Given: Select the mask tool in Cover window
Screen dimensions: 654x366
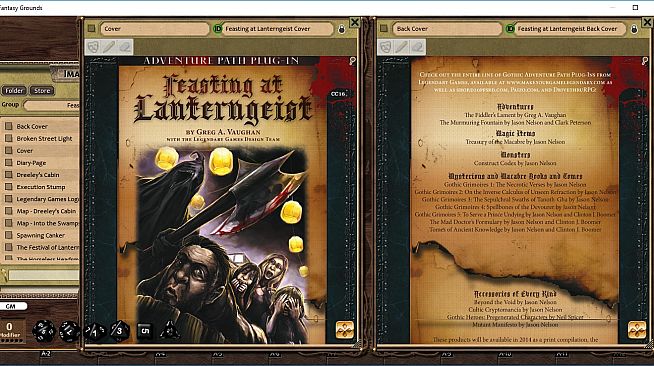Looking at the screenshot, I should coord(93,47).
